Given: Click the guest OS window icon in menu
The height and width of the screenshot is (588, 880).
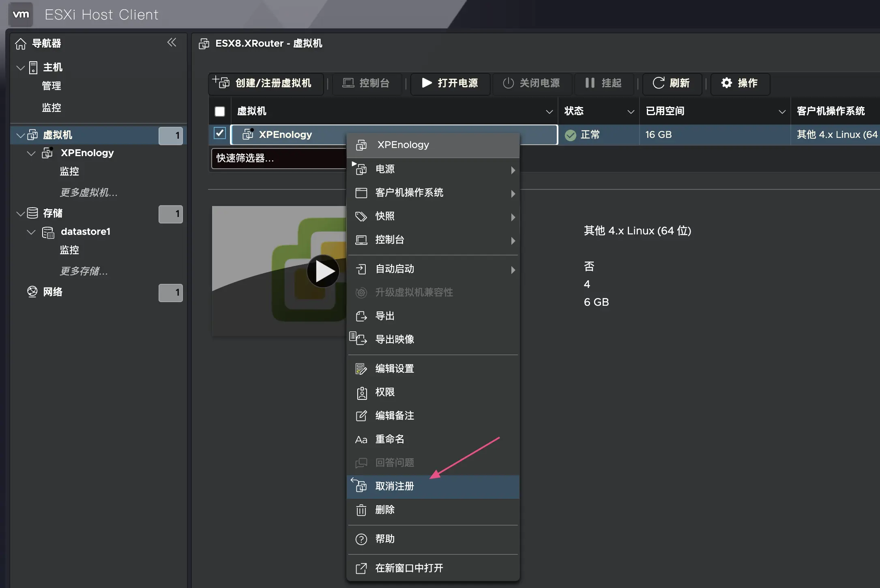Looking at the screenshot, I should click(x=361, y=193).
